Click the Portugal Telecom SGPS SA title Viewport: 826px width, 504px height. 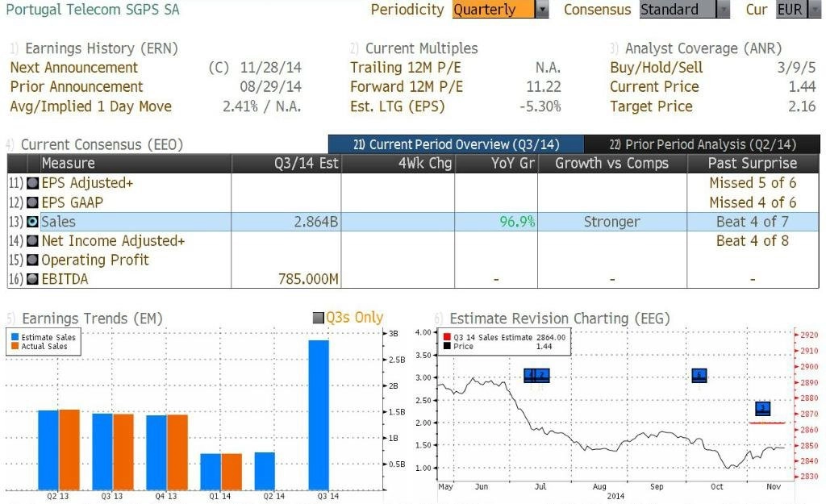coord(93,10)
